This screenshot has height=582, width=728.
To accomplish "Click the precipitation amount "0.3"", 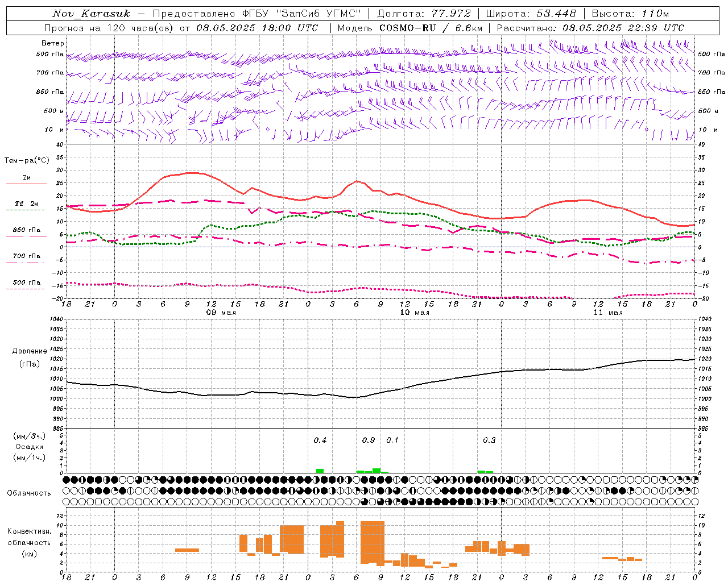I will click(489, 440).
